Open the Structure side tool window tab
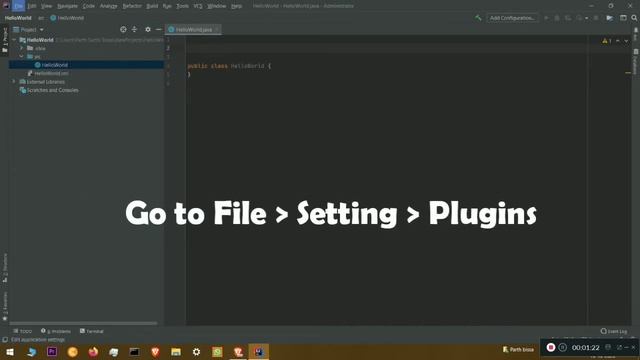 (x=4, y=267)
